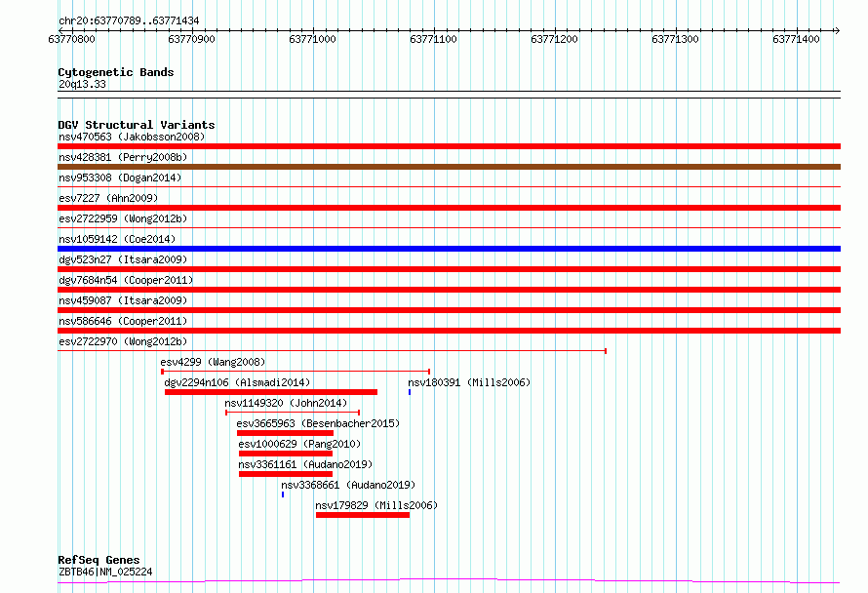
Task: Click the Cytogenetic Bands track title
Action: coord(116,72)
